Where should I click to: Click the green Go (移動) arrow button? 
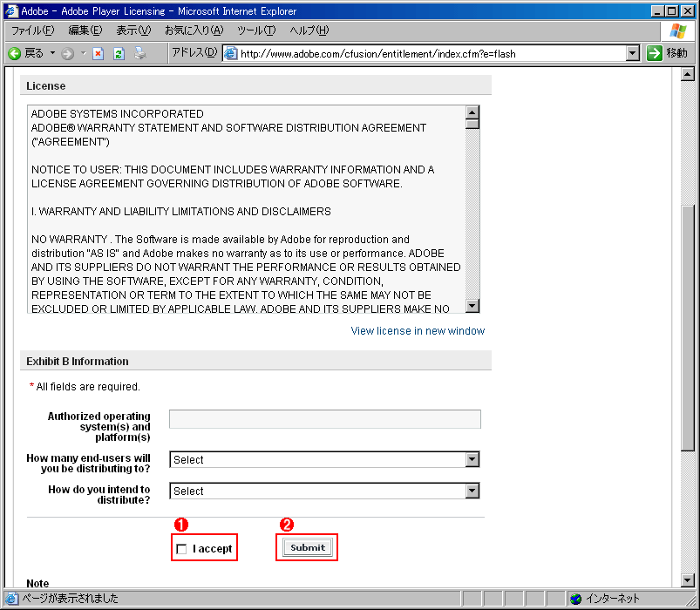click(x=655, y=53)
